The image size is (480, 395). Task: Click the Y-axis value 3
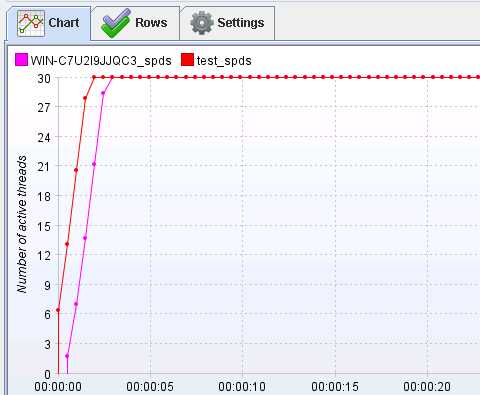click(48, 344)
